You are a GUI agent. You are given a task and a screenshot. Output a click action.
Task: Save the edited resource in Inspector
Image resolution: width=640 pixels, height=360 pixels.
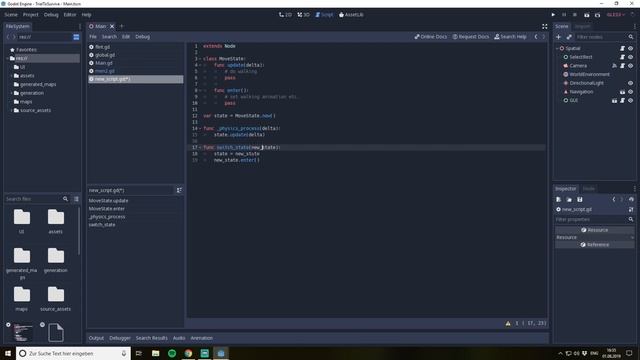(x=580, y=200)
